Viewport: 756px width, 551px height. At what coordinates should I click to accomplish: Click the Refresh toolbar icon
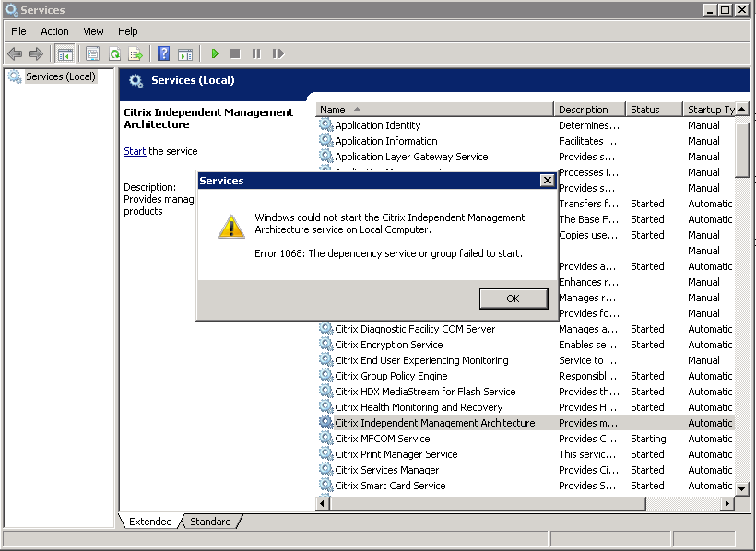[114, 53]
